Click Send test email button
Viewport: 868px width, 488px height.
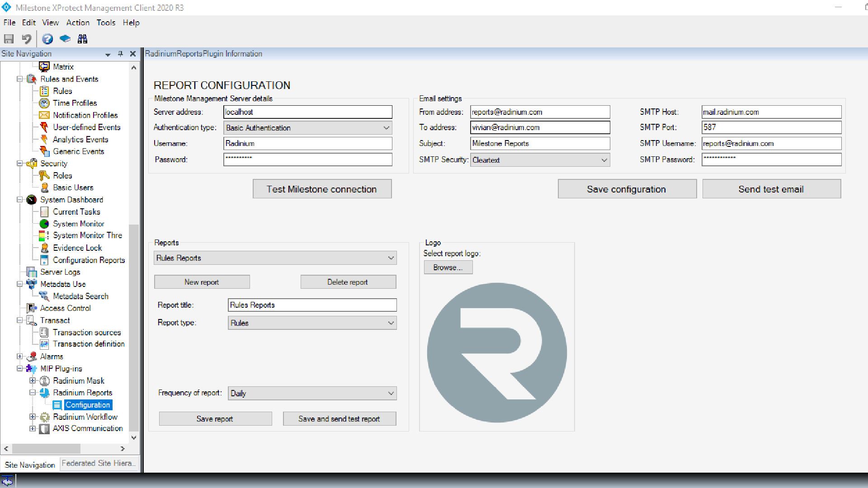[x=771, y=189]
